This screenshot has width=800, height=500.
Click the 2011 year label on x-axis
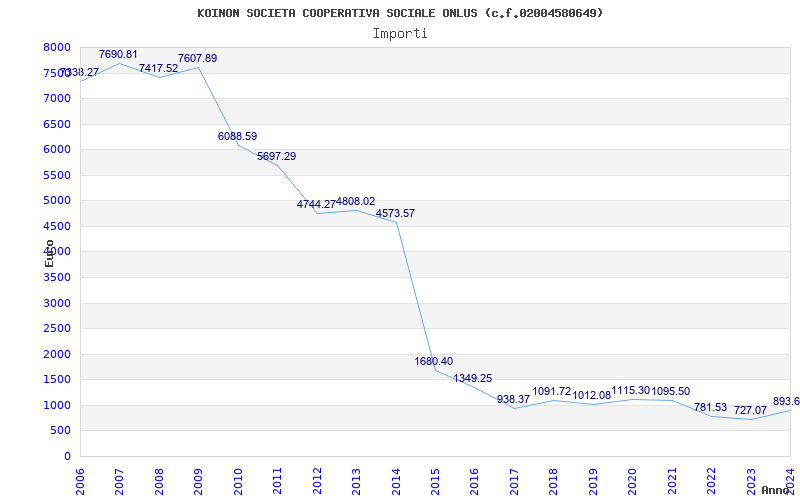[x=277, y=482]
